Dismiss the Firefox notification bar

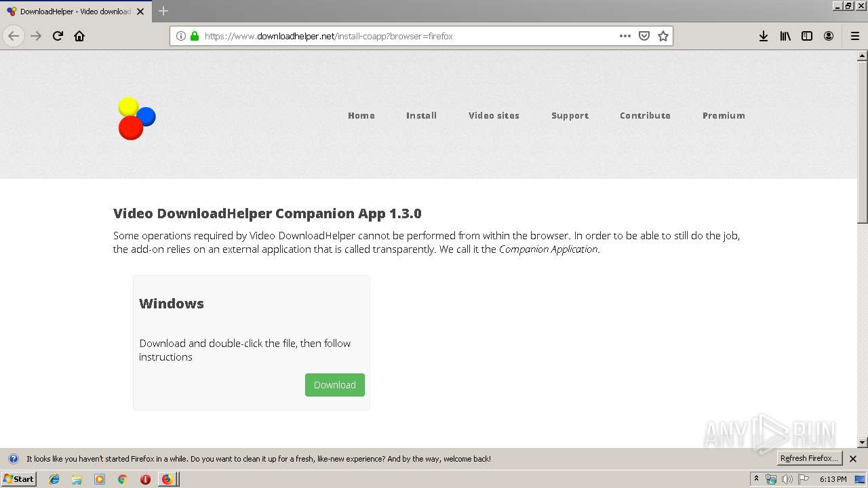coord(853,459)
